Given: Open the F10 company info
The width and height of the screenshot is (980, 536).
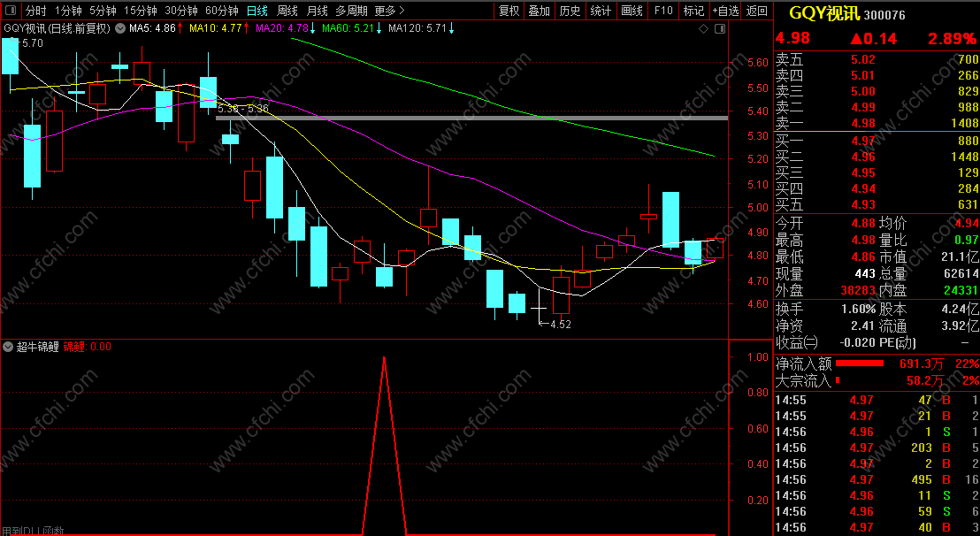Looking at the screenshot, I should click(x=663, y=11).
